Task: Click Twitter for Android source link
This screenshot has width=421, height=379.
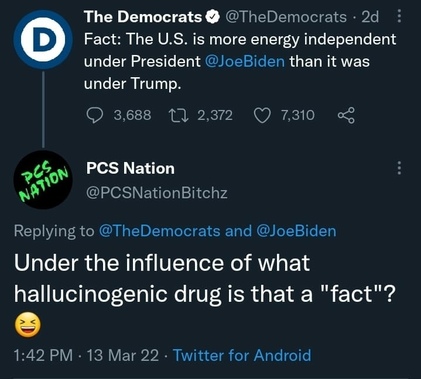Action: click(x=242, y=355)
